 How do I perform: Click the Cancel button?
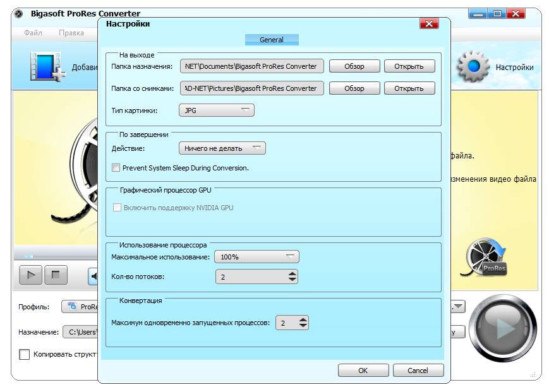point(418,371)
